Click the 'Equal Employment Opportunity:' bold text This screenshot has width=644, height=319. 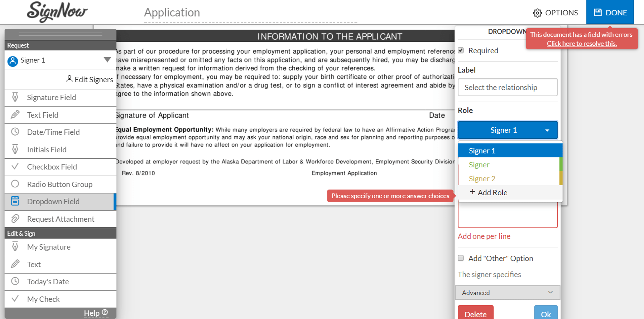coord(164,129)
